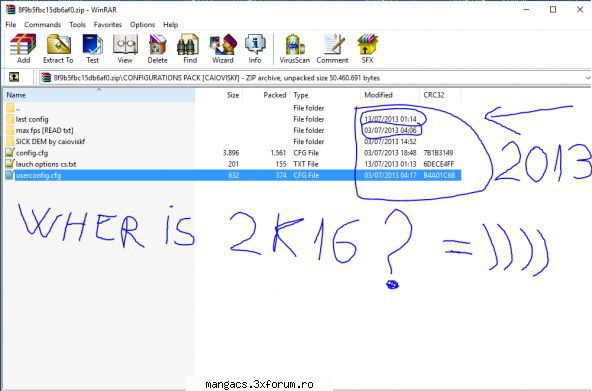
Task: Click size value 3.896 of config.cfg
Action: (x=231, y=153)
